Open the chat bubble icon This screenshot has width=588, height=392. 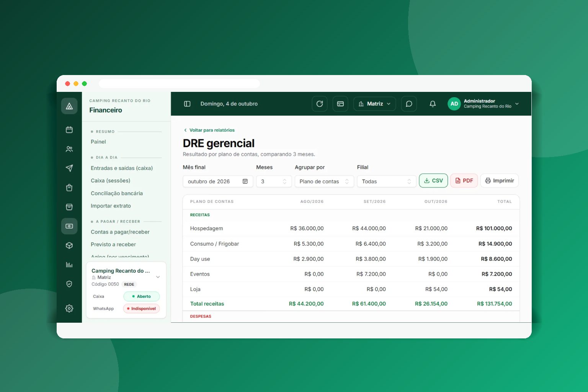pos(409,104)
